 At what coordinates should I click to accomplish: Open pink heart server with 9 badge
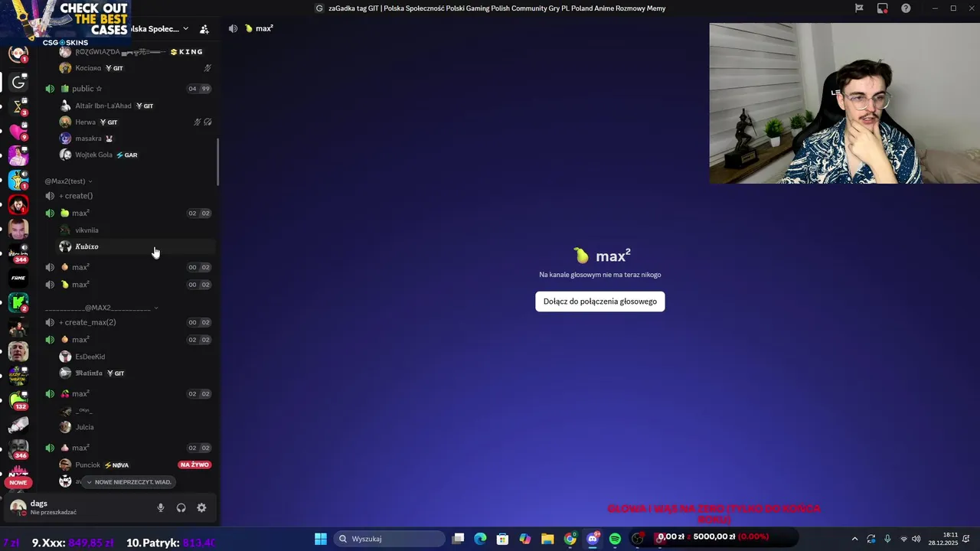pyautogui.click(x=18, y=131)
